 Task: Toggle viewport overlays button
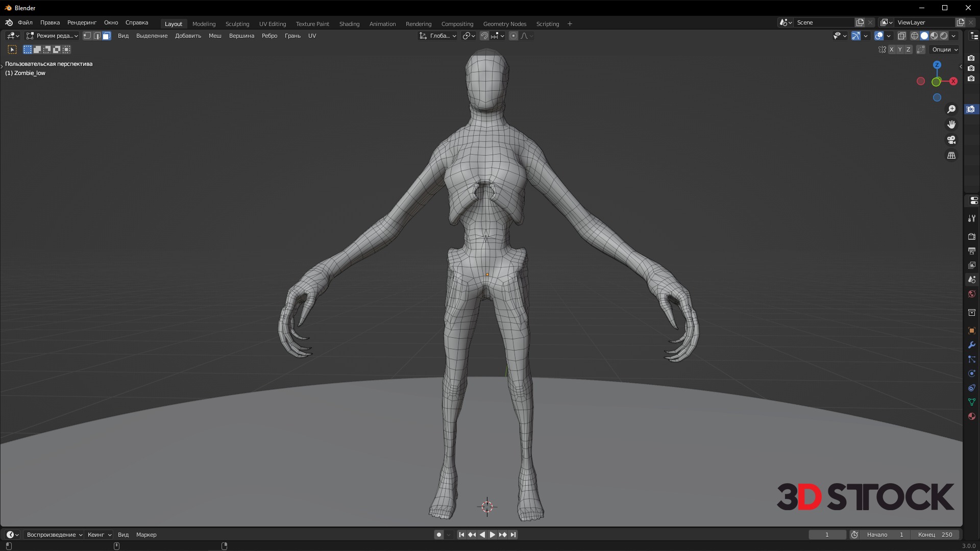[879, 36]
